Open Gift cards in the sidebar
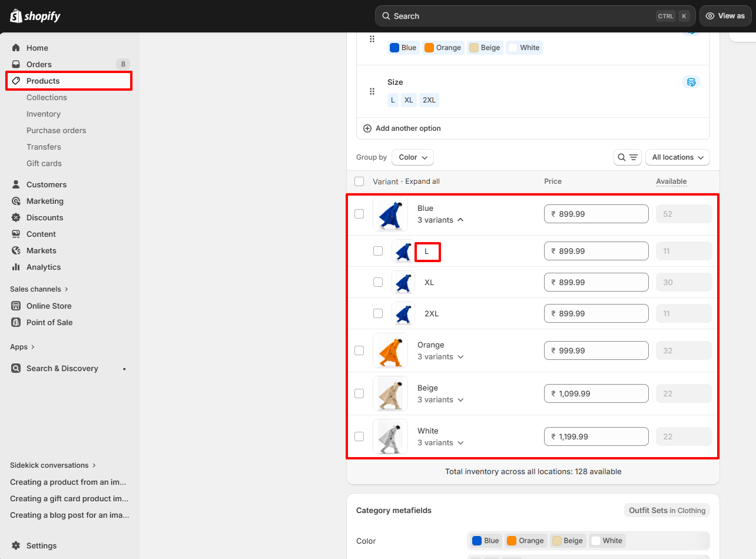Image resolution: width=756 pixels, height=559 pixels. click(44, 163)
